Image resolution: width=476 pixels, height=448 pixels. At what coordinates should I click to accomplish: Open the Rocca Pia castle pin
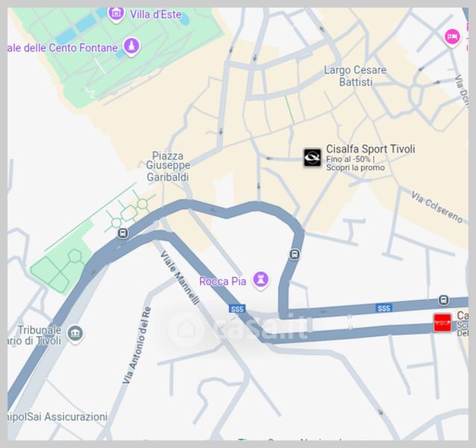(260, 280)
